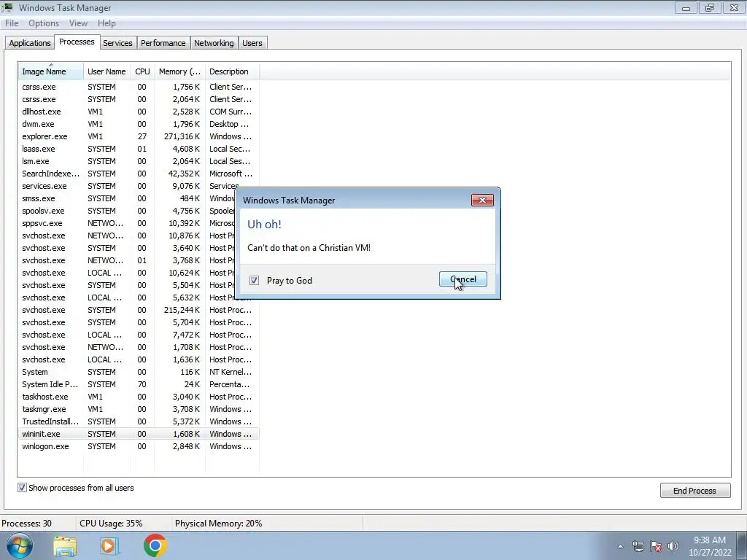Toggle Show processes from all users
Image resolution: width=747 pixels, height=560 pixels.
[22, 488]
